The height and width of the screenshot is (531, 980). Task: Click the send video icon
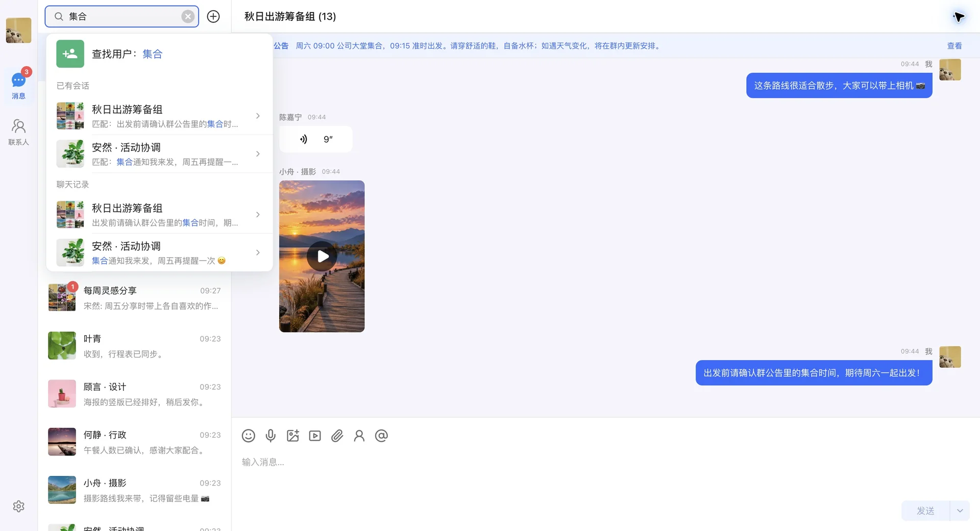tap(315, 436)
